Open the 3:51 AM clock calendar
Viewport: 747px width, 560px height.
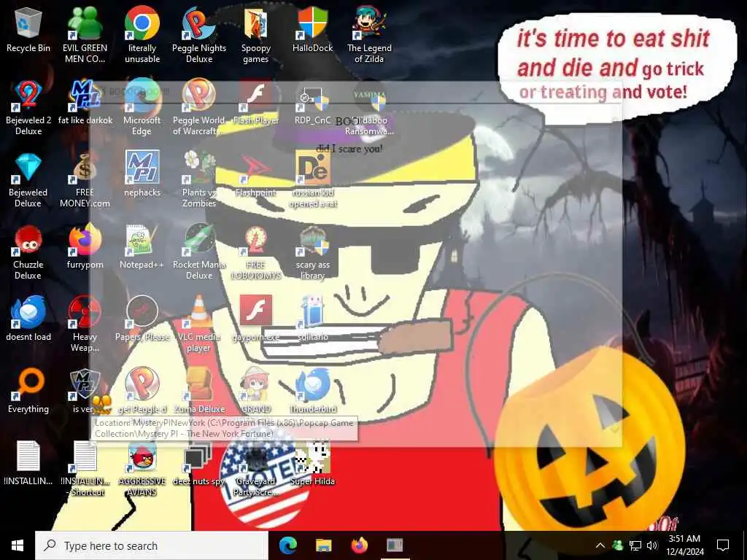pos(684,545)
